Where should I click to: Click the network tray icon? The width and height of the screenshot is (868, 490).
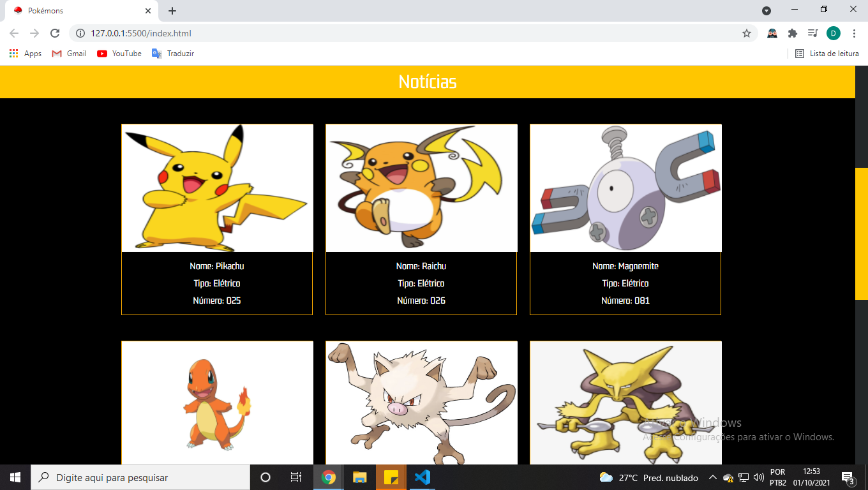click(744, 477)
